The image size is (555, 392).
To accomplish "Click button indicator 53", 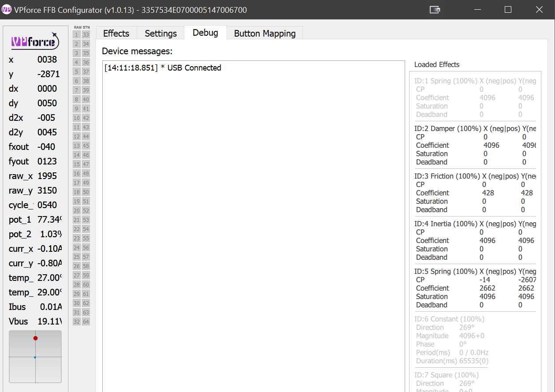I will 86,220.
